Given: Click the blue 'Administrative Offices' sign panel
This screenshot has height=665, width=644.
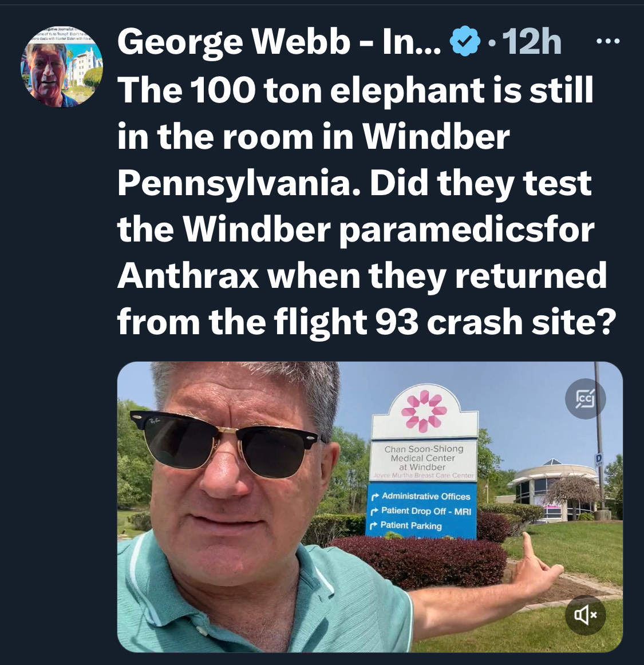Looking at the screenshot, I should point(421,510).
